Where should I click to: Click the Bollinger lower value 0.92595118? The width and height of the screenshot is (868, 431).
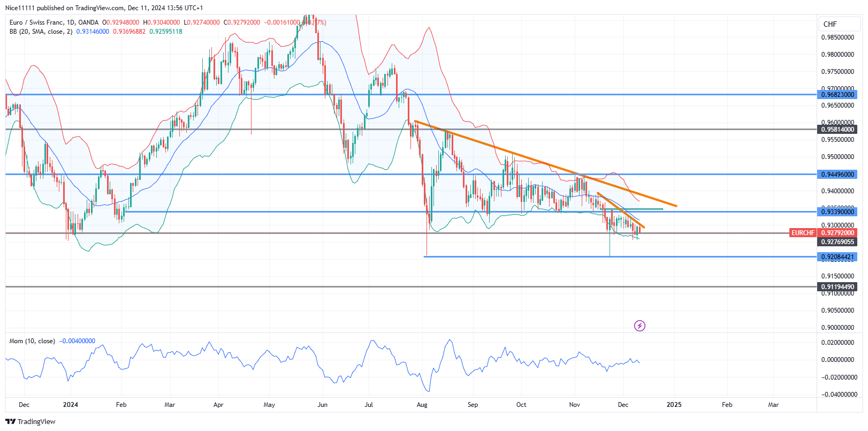pos(166,32)
